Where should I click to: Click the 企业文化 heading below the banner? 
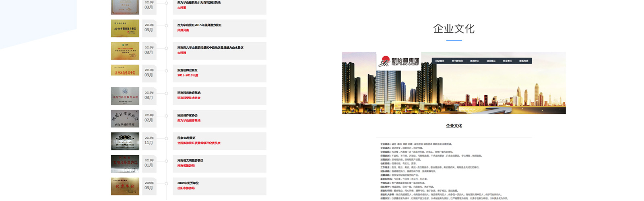(454, 126)
